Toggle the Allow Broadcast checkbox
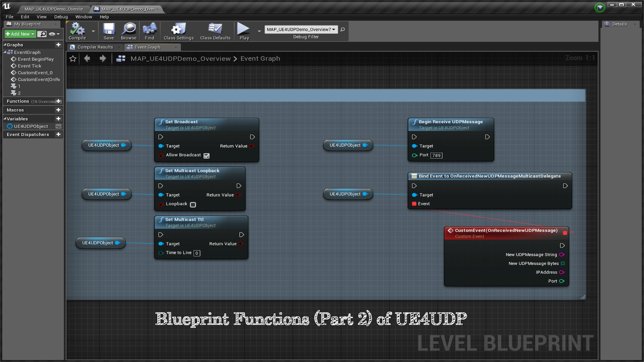This screenshot has width=644, height=362. coord(206,155)
